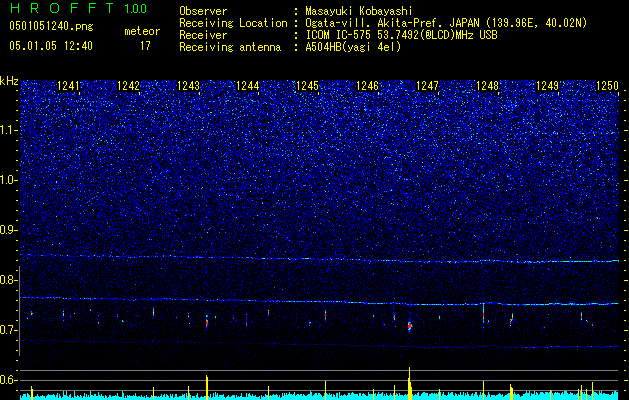Click the time marker 1250
Screen dimensions: 629x400
pyautogui.click(x=607, y=85)
